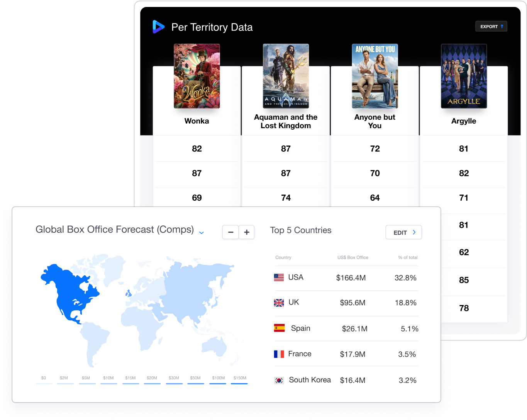Click the Spain flag icon

pos(279,328)
